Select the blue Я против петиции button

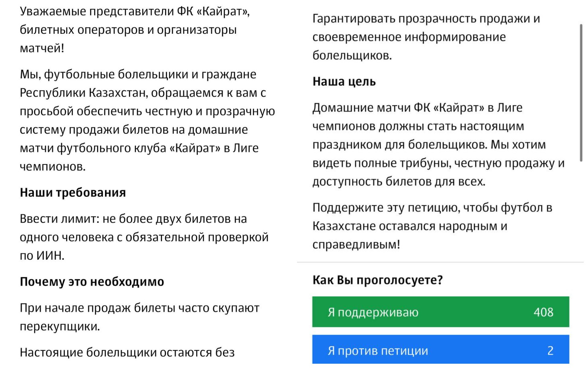pyautogui.click(x=441, y=350)
